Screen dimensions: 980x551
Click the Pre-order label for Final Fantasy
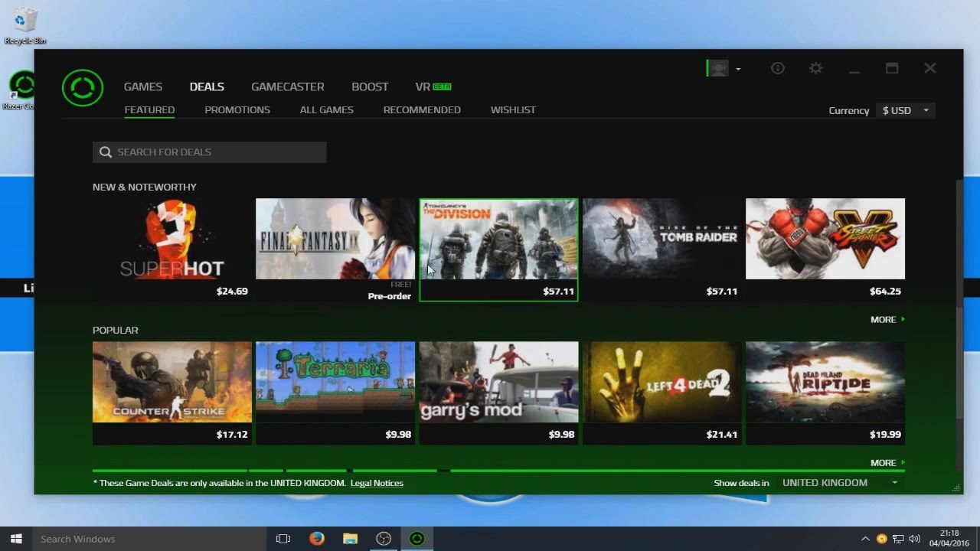pos(390,296)
